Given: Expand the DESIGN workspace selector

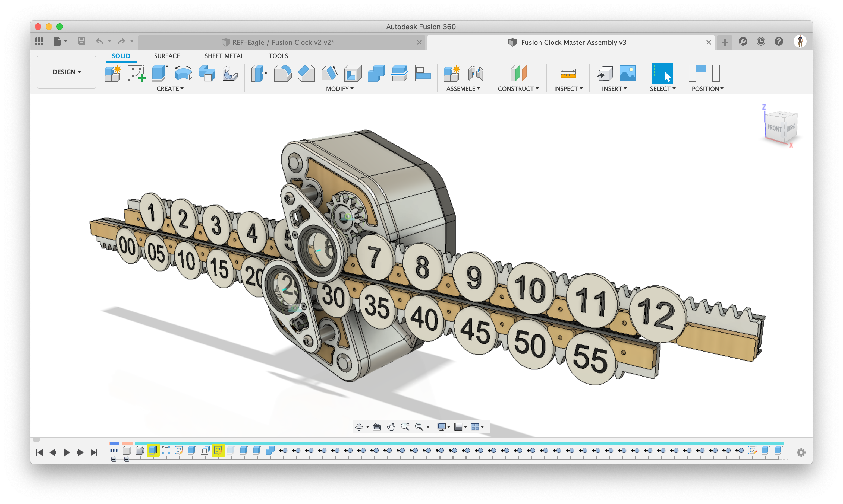Looking at the screenshot, I should click(67, 72).
